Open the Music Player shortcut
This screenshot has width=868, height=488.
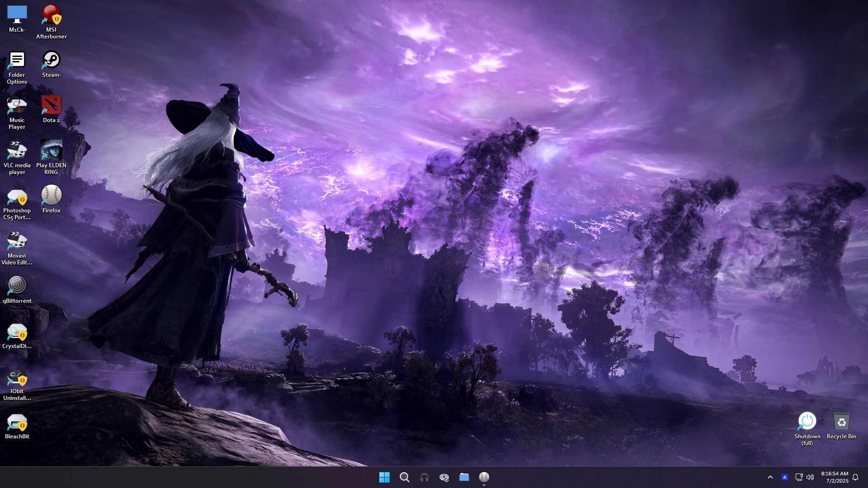click(17, 112)
